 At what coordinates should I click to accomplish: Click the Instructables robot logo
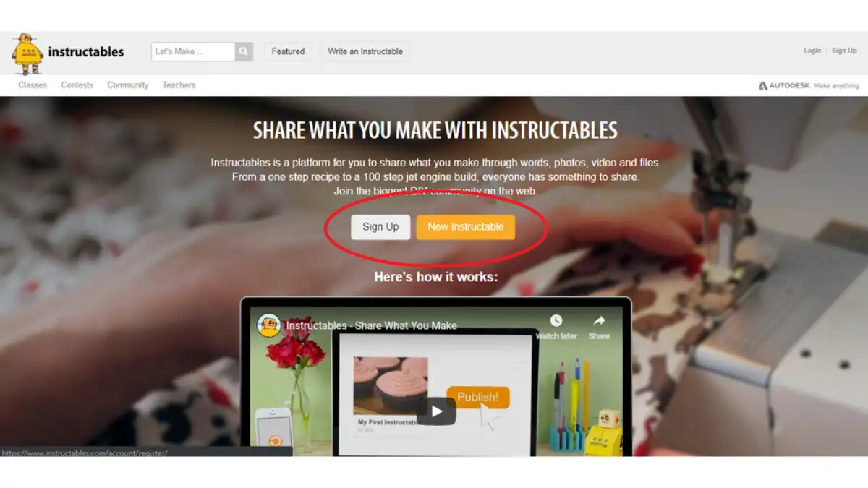coord(27,53)
